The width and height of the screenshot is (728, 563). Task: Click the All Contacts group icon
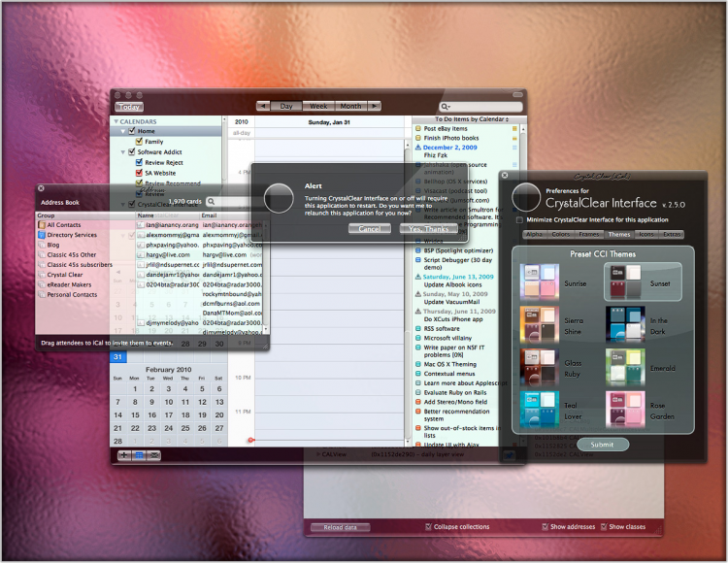(42, 224)
